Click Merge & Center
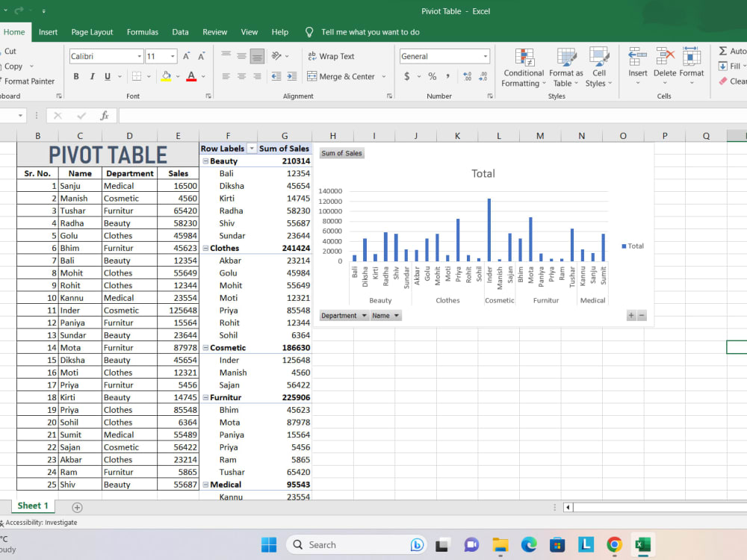 tap(341, 76)
